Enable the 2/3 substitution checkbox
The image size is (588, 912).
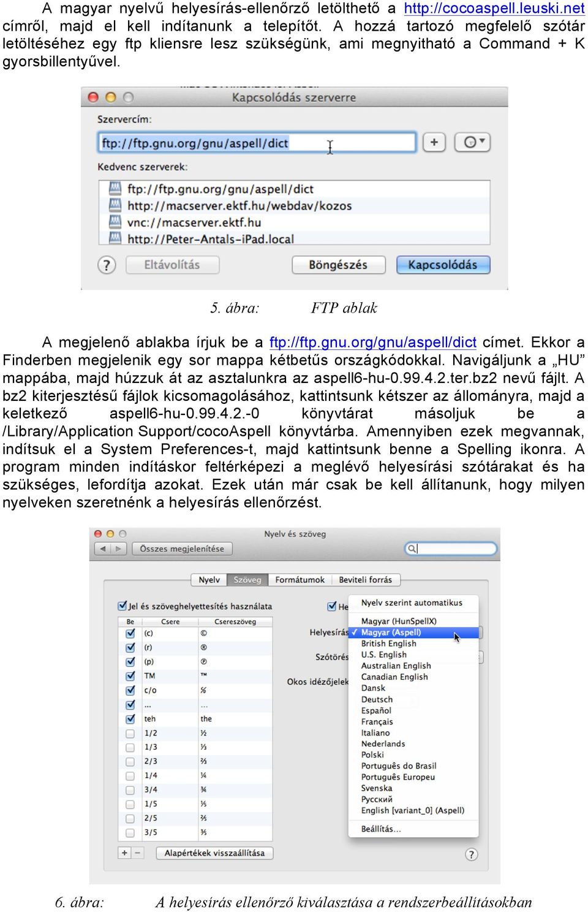130,761
